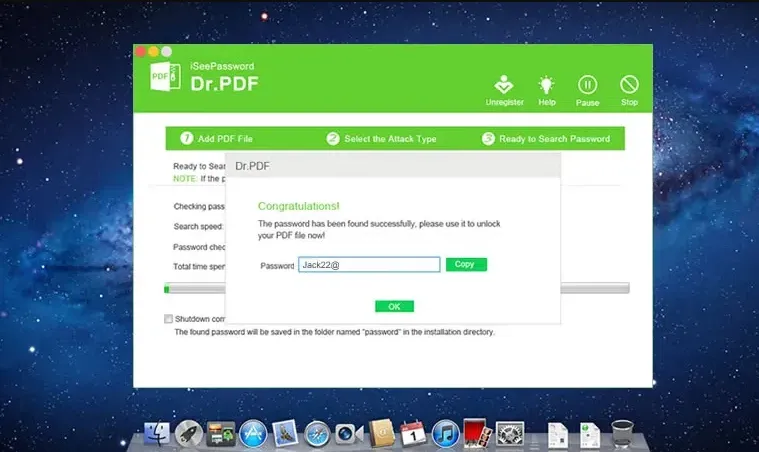Open Calendar from the dock
Viewport: 759px width, 452px height.
(413, 433)
